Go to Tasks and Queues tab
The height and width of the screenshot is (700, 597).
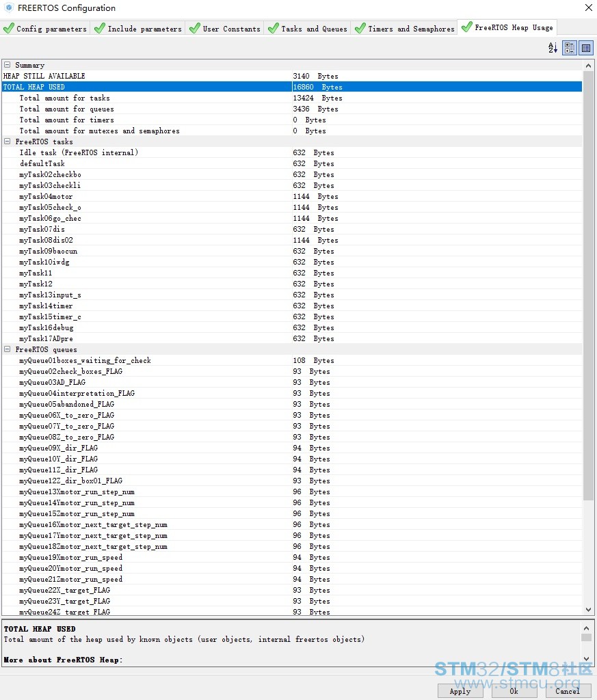[x=308, y=29]
